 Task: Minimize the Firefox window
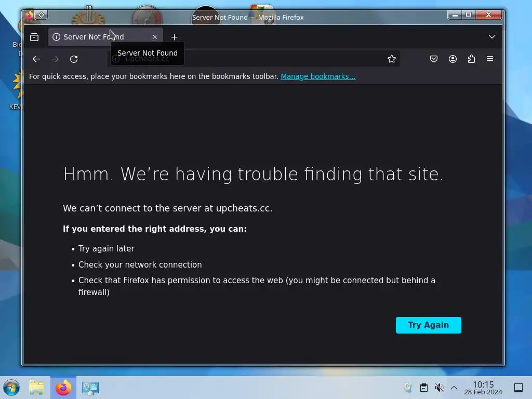[x=455, y=15]
